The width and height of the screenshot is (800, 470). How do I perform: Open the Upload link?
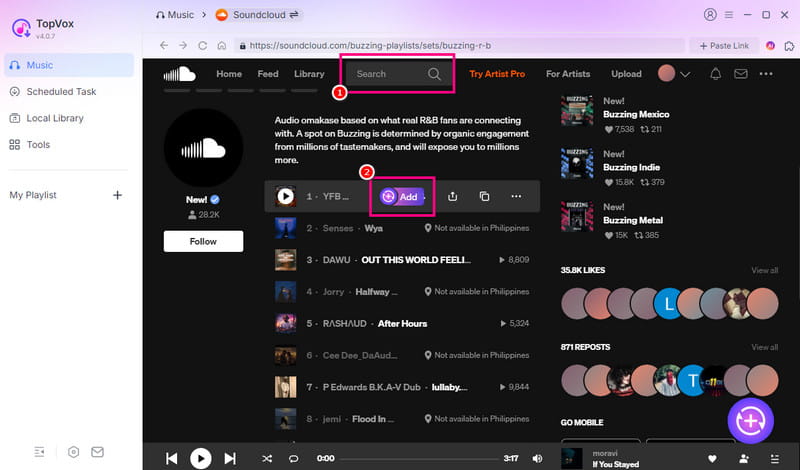627,74
